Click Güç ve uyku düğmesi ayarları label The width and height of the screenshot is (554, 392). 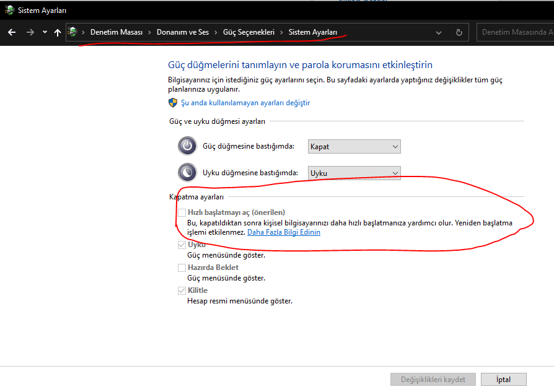coord(218,121)
